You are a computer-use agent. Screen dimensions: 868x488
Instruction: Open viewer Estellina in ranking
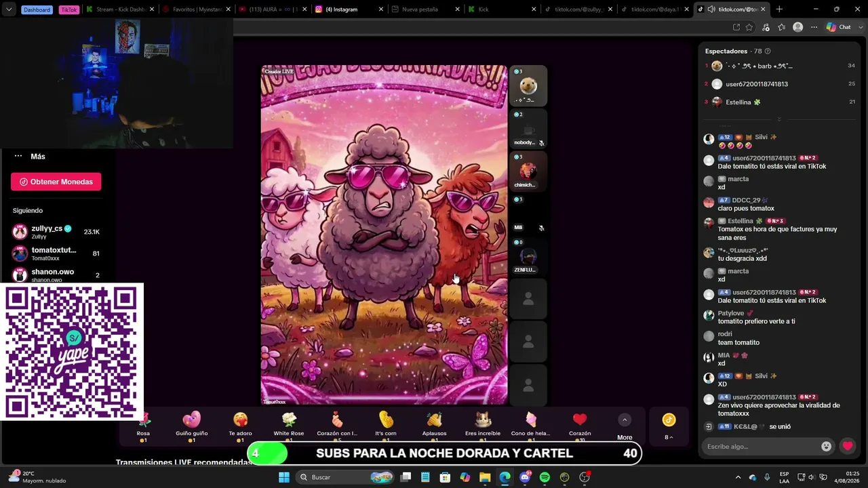coord(779,102)
